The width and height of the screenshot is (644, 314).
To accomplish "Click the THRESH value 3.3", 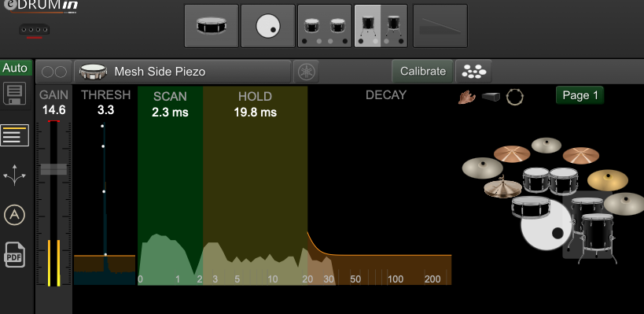I will click(x=105, y=110).
